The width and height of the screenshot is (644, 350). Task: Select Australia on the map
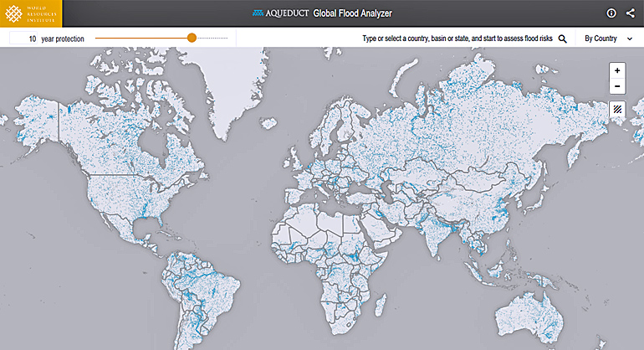tap(529, 319)
